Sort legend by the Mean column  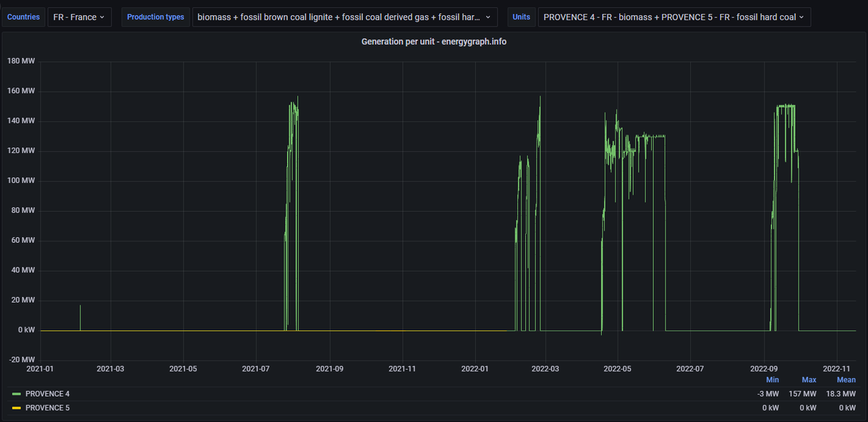point(846,379)
